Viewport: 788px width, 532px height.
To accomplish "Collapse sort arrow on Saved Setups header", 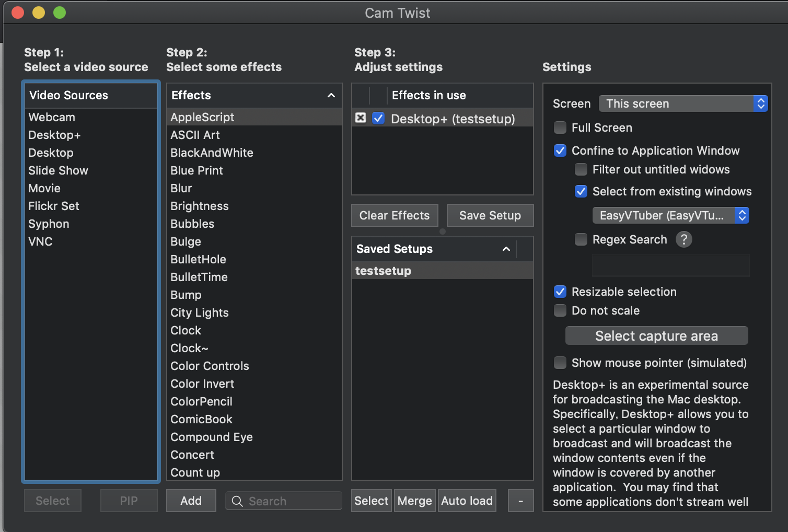I will pos(506,249).
